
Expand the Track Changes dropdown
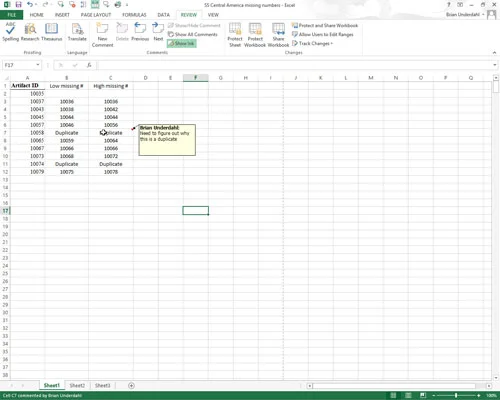(x=312, y=43)
